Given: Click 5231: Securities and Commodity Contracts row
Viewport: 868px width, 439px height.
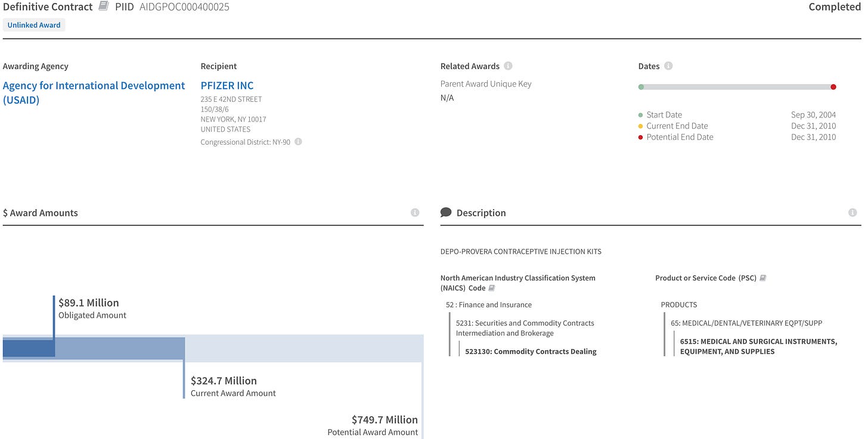Looking at the screenshot, I should (x=525, y=328).
